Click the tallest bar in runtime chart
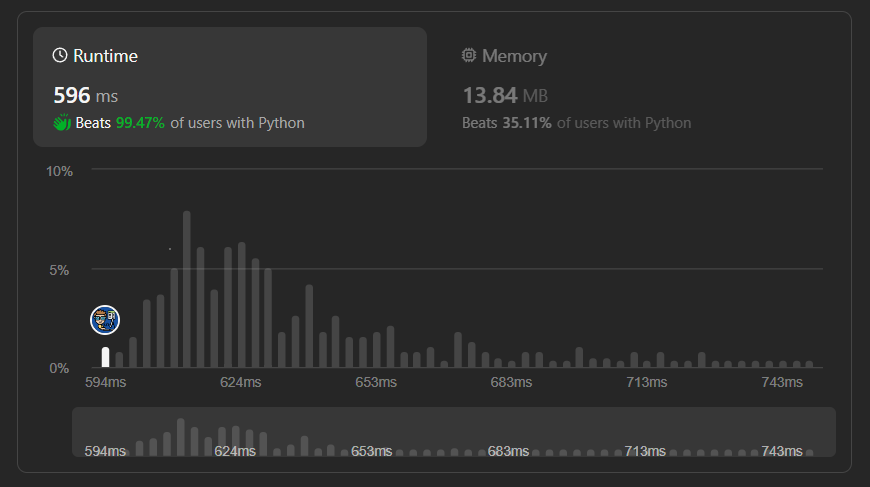 click(187, 289)
